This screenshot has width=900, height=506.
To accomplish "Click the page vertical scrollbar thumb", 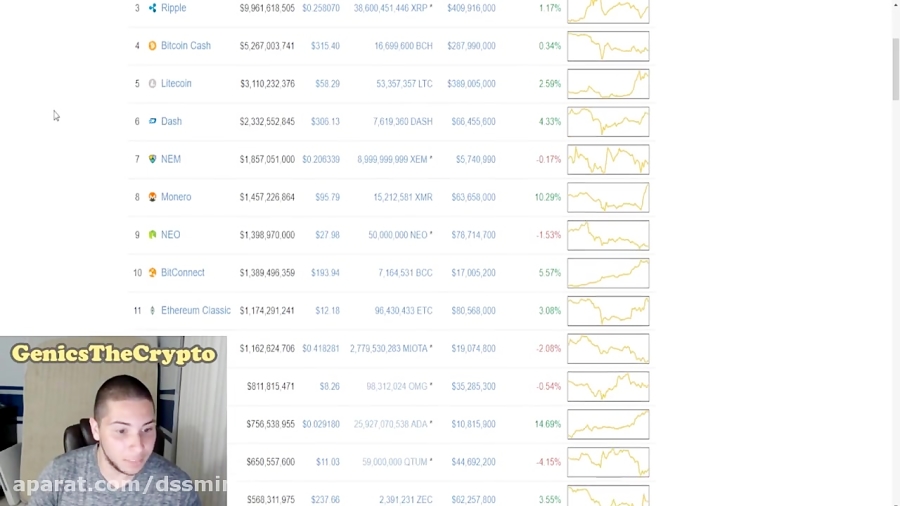I will pyautogui.click(x=895, y=69).
